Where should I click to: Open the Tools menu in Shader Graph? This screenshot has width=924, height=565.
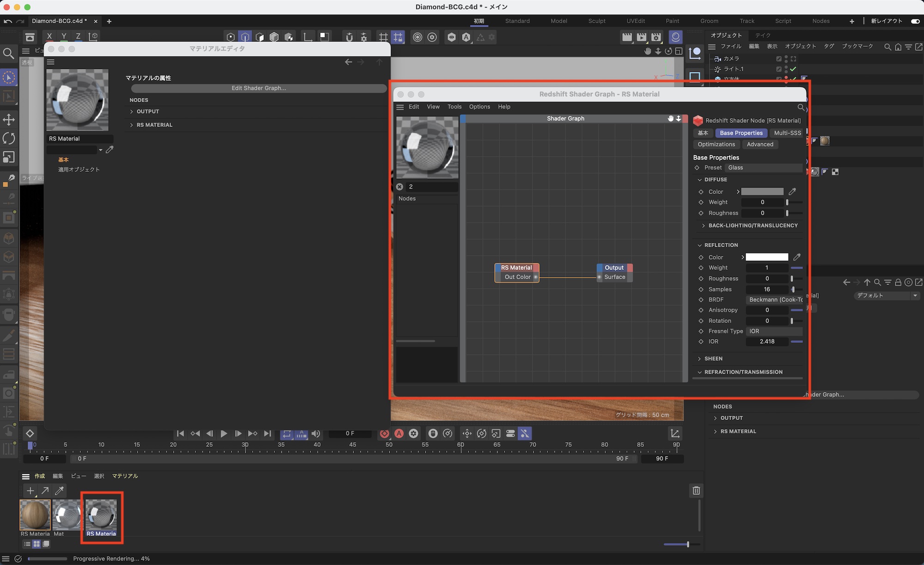click(x=454, y=107)
